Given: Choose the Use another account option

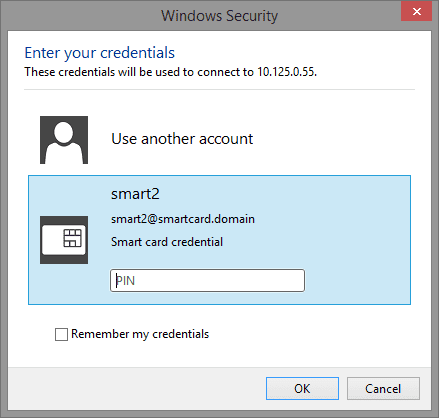Looking at the screenshot, I should [182, 139].
